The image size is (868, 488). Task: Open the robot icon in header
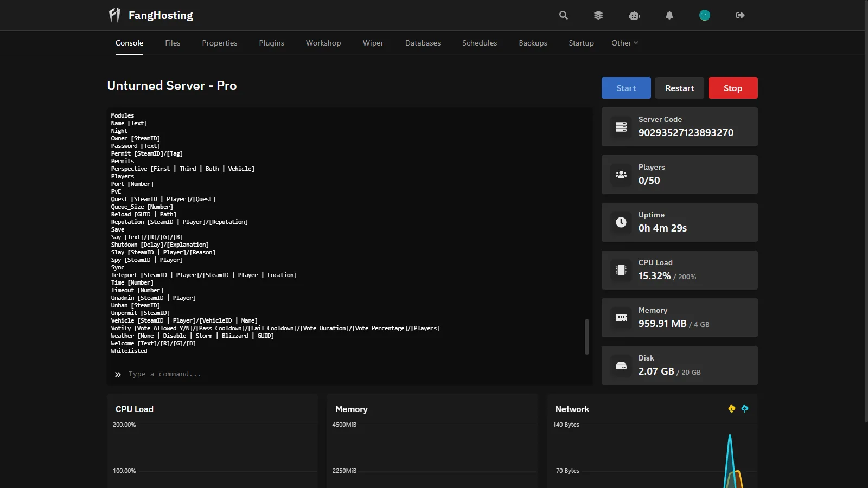[x=634, y=15]
